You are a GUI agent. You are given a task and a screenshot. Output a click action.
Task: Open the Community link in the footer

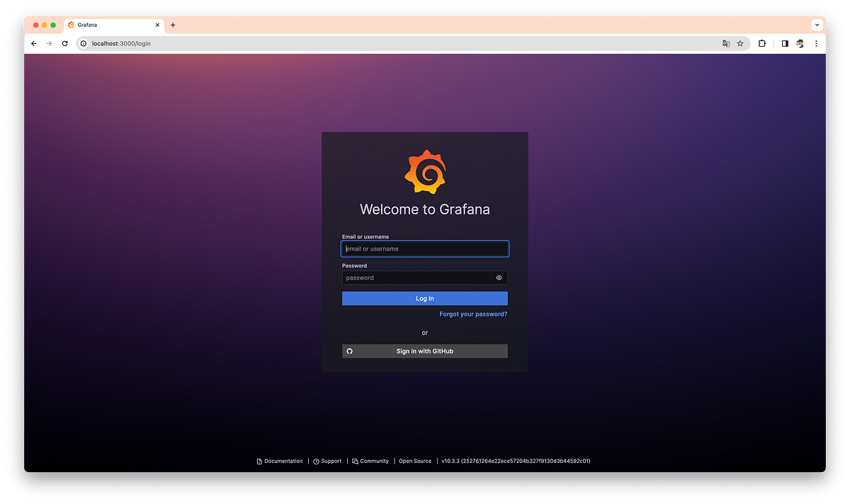374,461
